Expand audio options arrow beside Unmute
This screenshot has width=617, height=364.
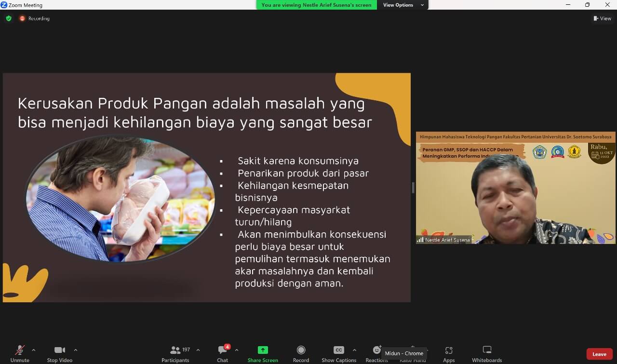pos(33,350)
